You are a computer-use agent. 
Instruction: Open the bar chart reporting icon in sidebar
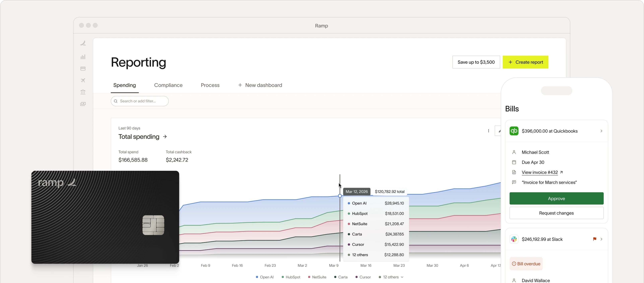click(x=83, y=57)
